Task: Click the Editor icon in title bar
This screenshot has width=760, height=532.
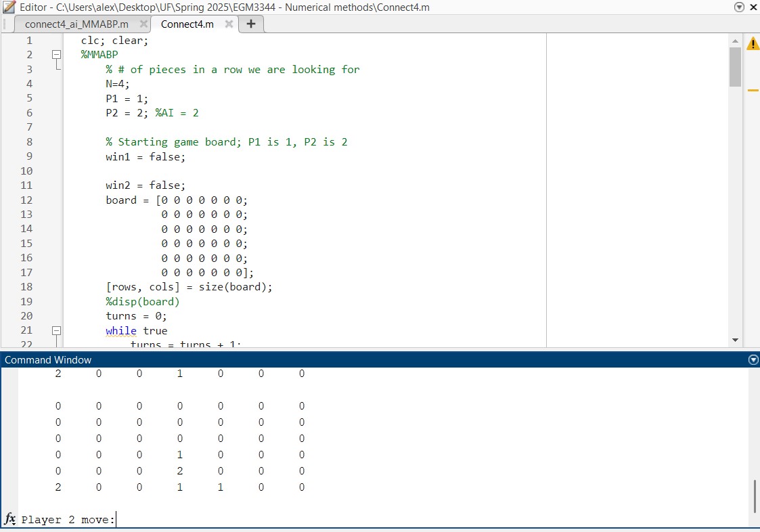Action: [x=9, y=7]
